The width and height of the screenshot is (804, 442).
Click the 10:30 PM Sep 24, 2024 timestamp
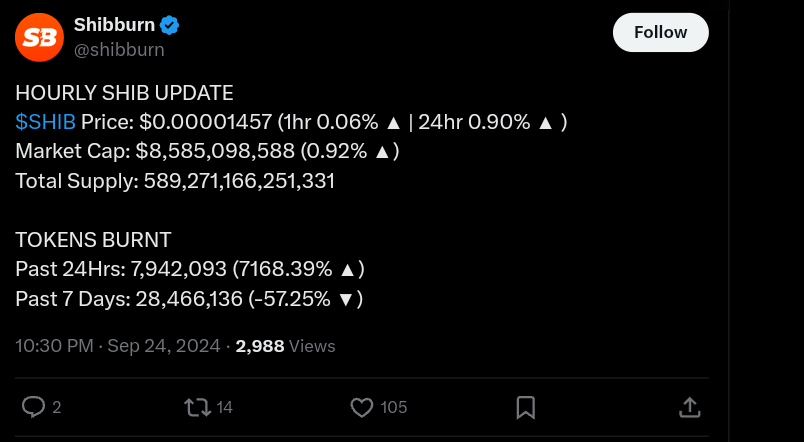pyautogui.click(x=118, y=346)
